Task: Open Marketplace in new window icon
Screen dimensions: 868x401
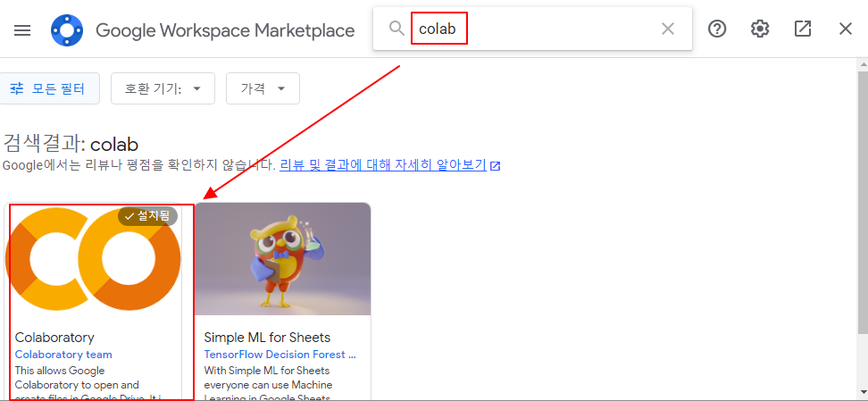Action: tap(803, 29)
